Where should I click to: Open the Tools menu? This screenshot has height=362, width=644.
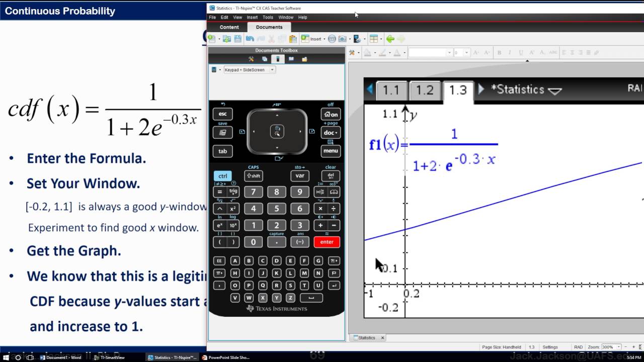268,17
